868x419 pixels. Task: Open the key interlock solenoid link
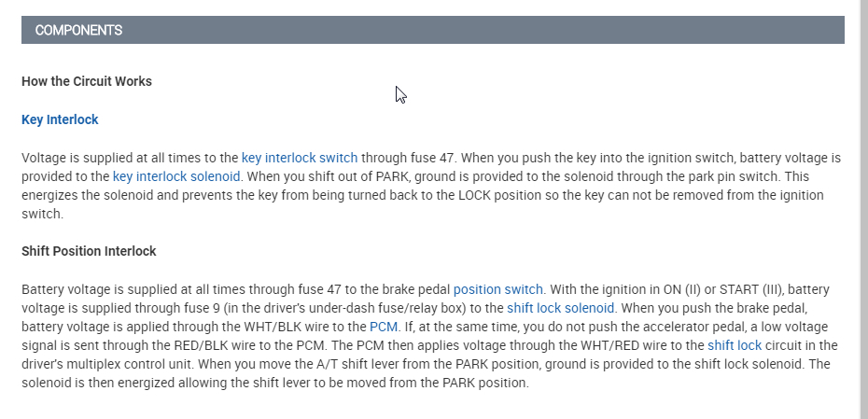(176, 175)
